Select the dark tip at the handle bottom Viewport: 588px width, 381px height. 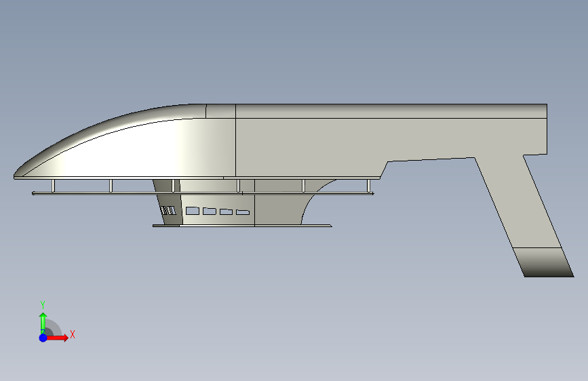[543, 262]
